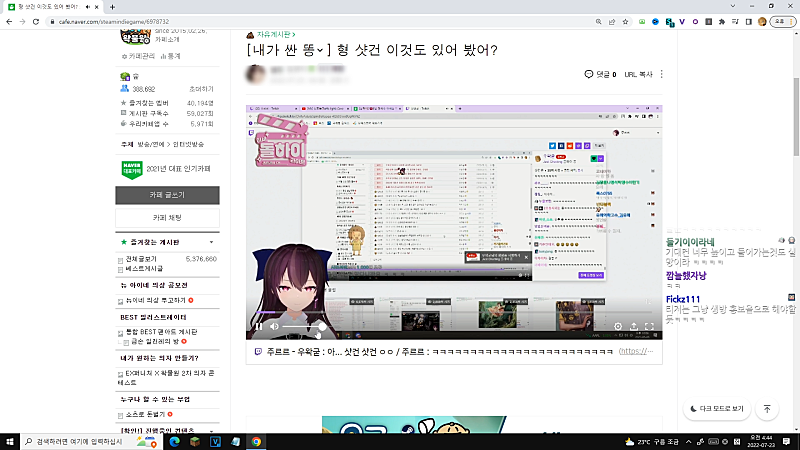Click the 카페 채팅 button

[167, 218]
